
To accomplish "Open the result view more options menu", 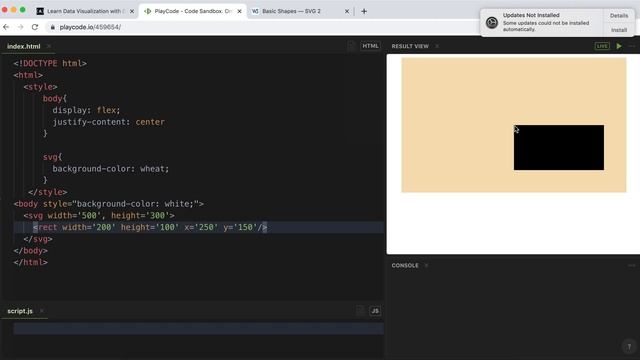I will (x=632, y=46).
